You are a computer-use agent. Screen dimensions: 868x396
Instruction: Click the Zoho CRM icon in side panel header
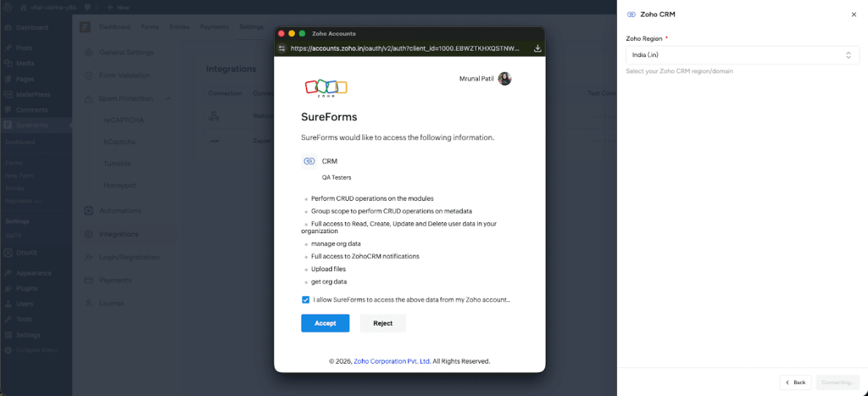[x=631, y=14]
